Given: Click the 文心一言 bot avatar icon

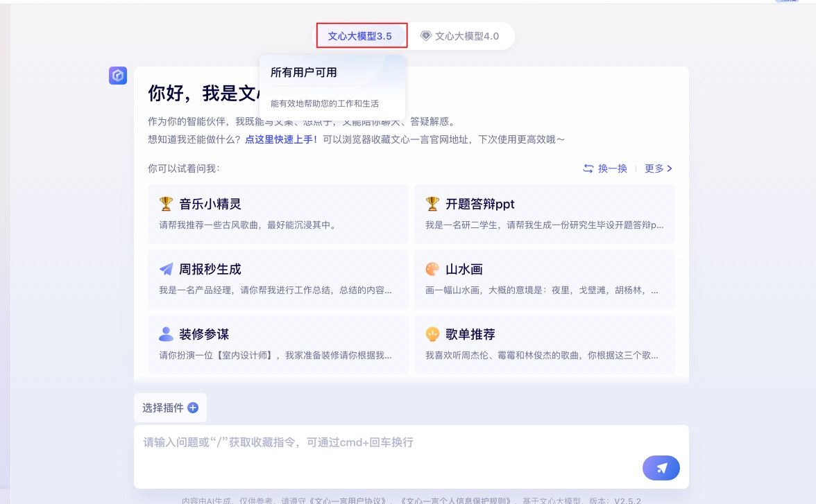Looking at the screenshot, I should [x=118, y=76].
